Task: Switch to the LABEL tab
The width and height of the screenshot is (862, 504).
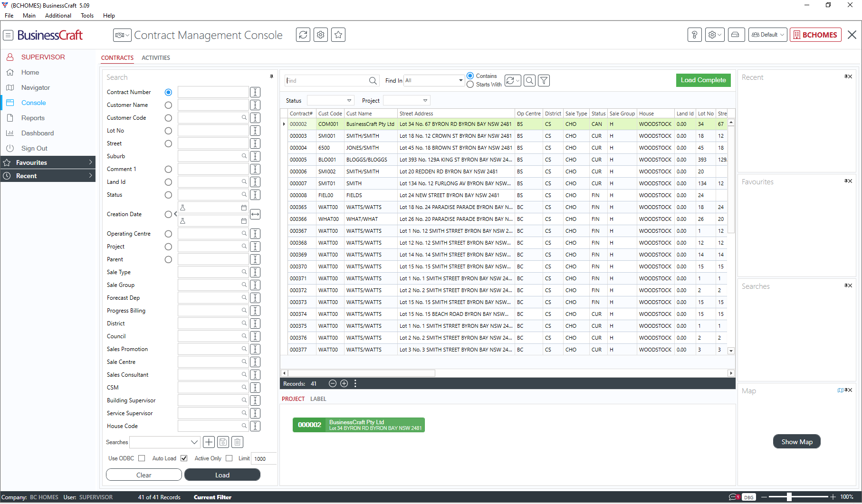Action: coord(318,399)
